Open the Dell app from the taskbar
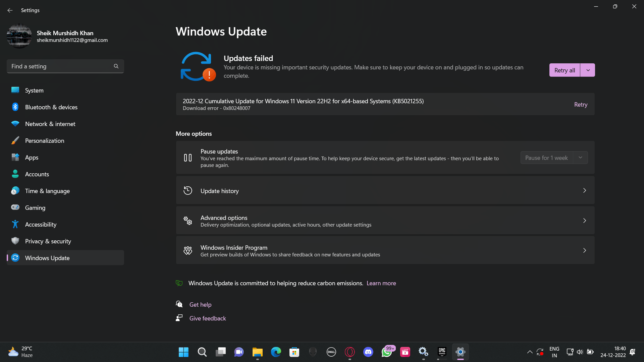Image resolution: width=644 pixels, height=362 pixels. 331,352
